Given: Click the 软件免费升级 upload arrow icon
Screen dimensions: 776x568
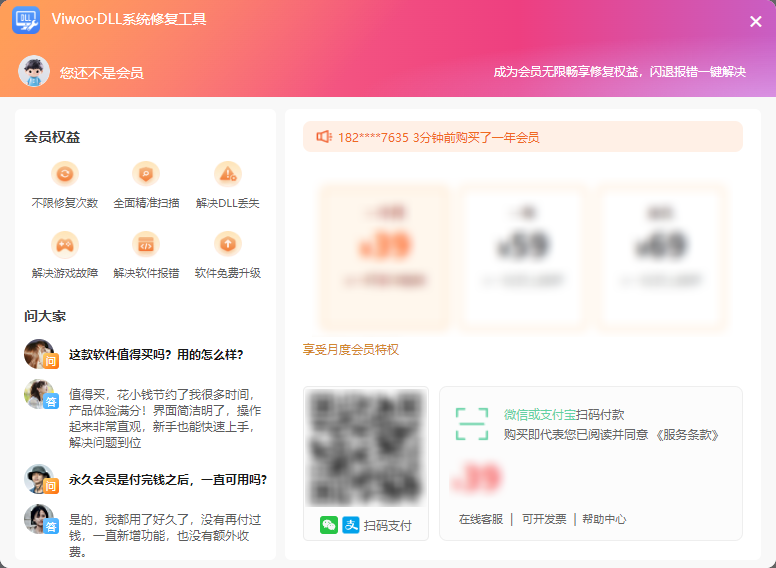Looking at the screenshot, I should pyautogui.click(x=228, y=244).
